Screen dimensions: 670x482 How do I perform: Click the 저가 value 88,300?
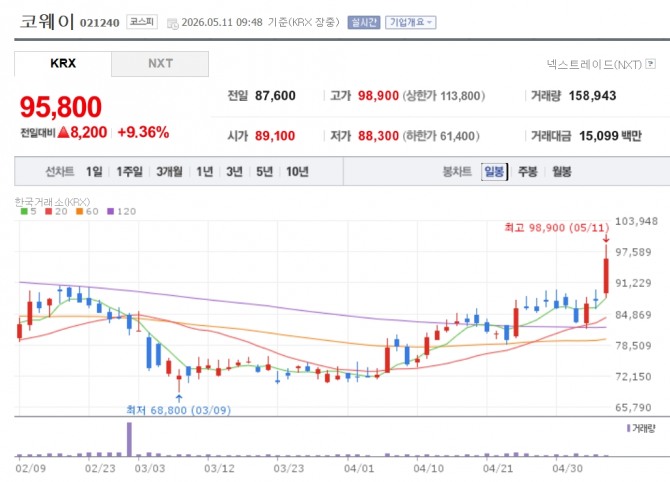point(378,136)
